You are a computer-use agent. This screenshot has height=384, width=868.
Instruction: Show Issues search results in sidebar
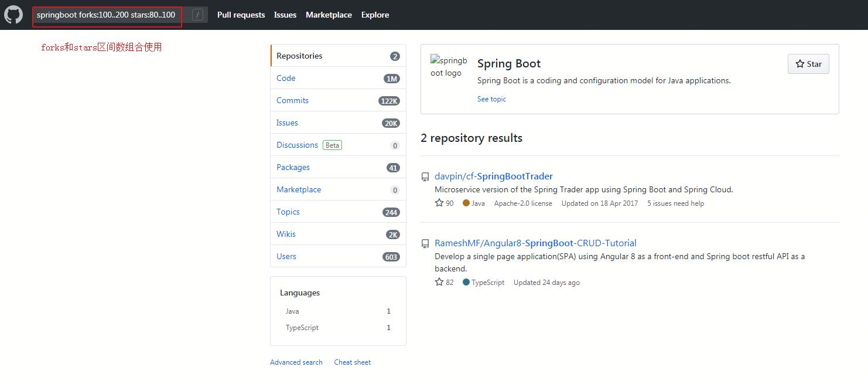tap(338, 123)
